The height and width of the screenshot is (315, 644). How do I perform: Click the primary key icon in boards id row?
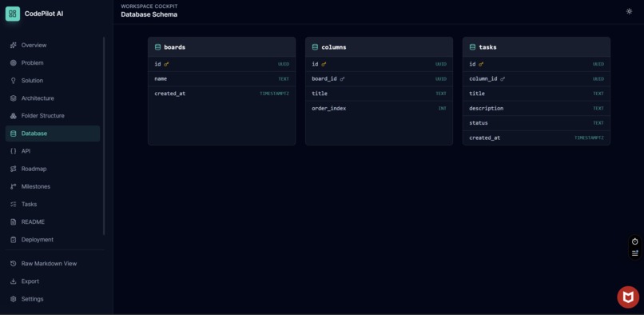166,64
